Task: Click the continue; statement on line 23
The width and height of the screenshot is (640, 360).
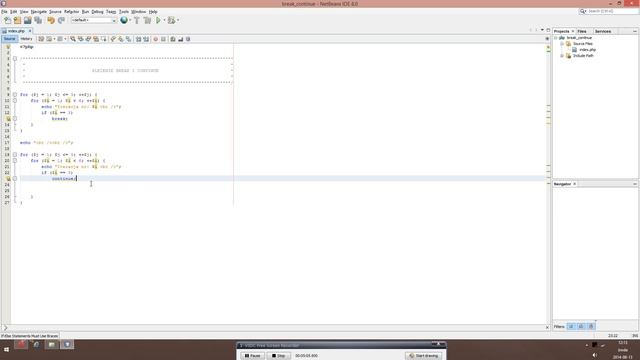Action: coord(64,179)
